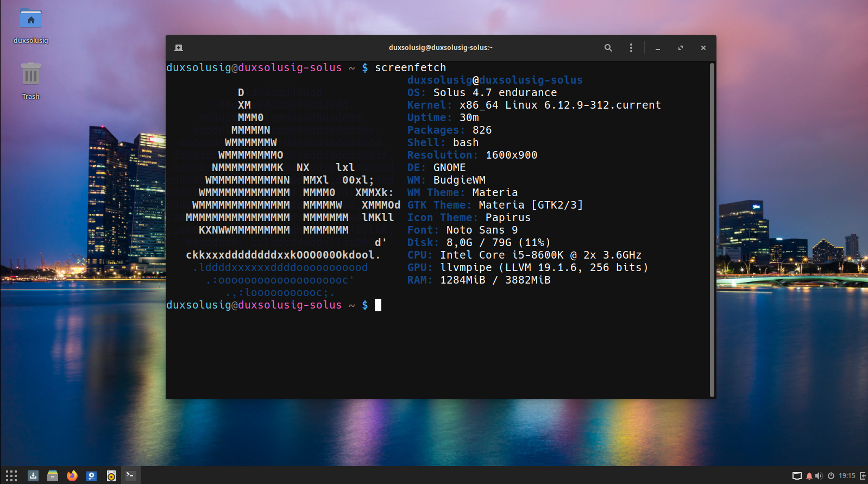Click the 'OS: Solus 4.7 endurance' line

(x=482, y=92)
